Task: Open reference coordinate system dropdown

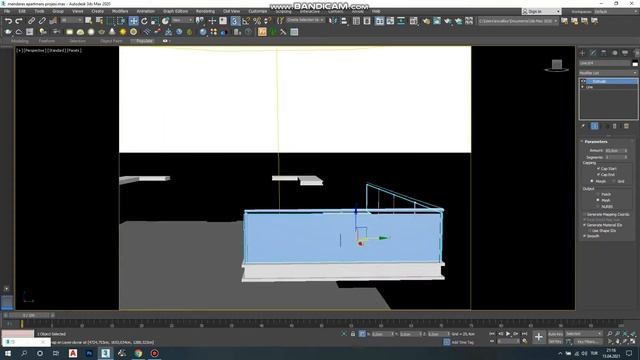Action: coord(182,20)
